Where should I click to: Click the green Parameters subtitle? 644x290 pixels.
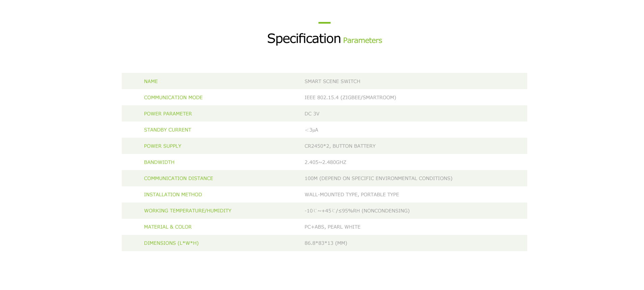click(x=363, y=41)
